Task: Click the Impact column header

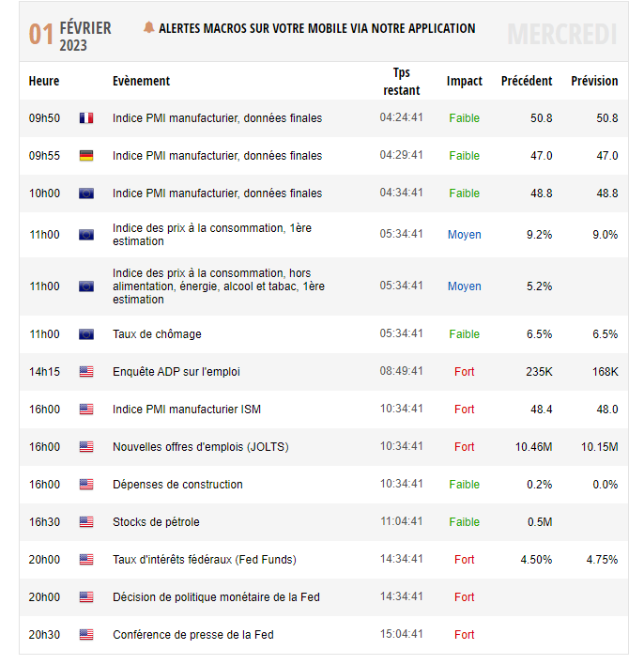Action: coord(465,81)
